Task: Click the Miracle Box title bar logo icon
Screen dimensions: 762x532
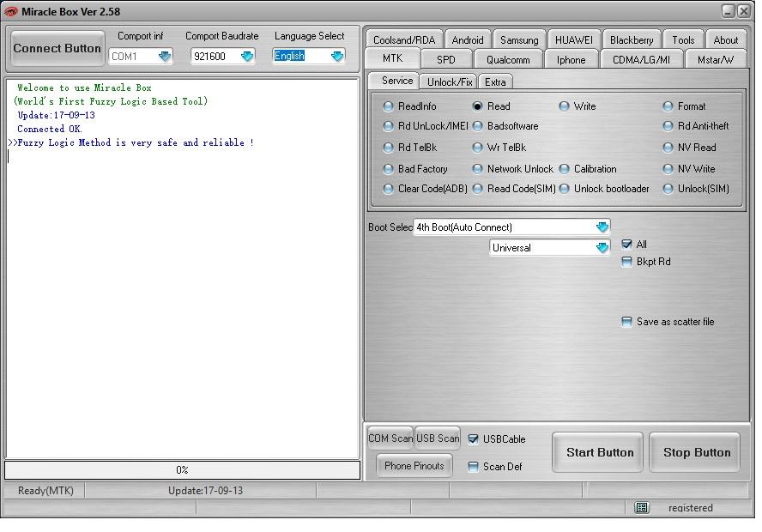Action: tap(10, 11)
